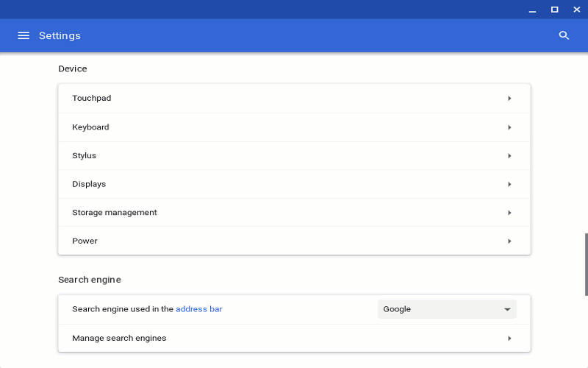The height and width of the screenshot is (368, 588).
Task: Close the Settings window
Action: tap(576, 10)
